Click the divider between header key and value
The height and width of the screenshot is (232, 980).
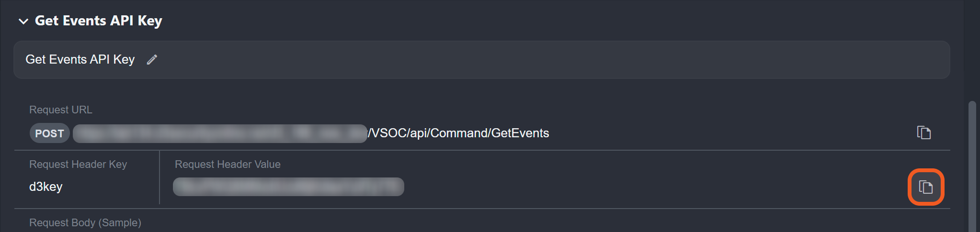160,178
